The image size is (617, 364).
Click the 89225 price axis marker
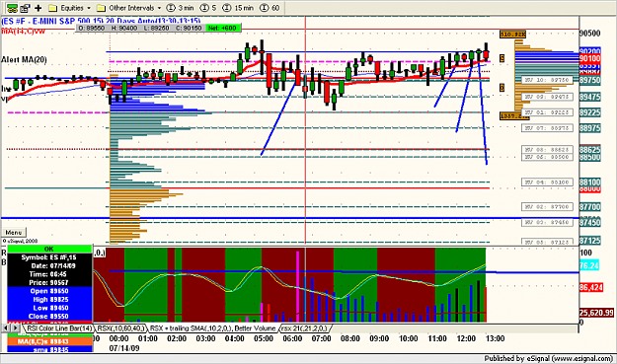(589, 112)
